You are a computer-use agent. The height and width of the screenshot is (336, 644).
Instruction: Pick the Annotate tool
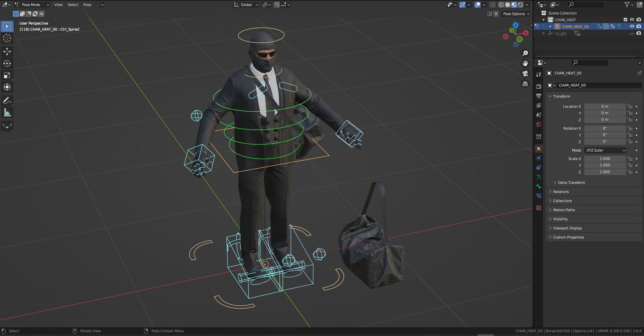[x=7, y=100]
